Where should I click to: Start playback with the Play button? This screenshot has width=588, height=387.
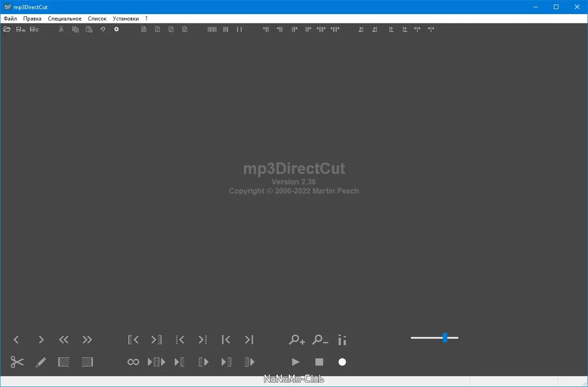[296, 362]
